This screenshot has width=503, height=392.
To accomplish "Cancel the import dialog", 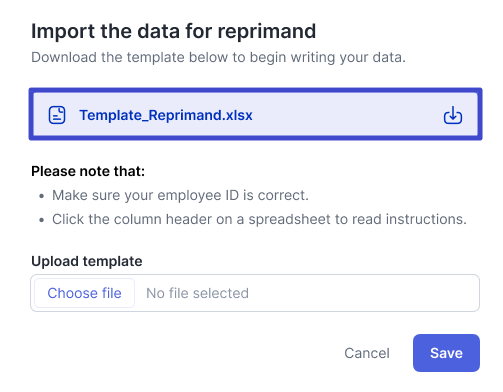I will click(x=367, y=353).
